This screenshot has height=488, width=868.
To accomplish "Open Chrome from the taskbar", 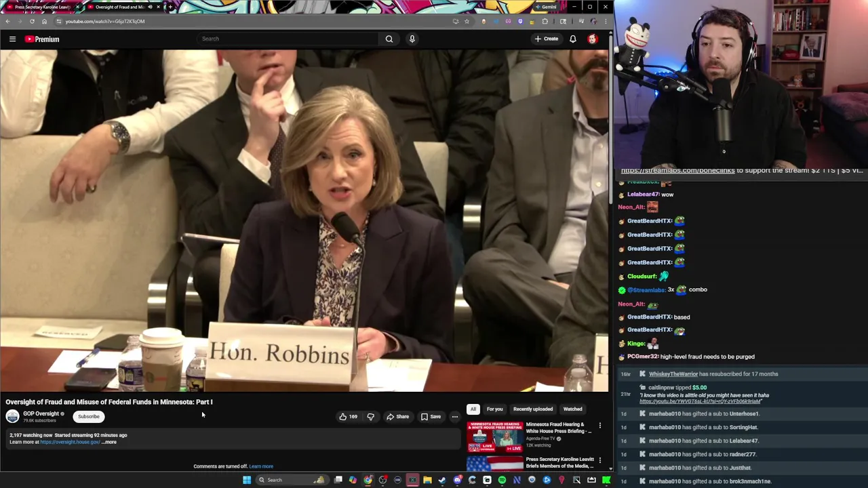I will point(368,480).
